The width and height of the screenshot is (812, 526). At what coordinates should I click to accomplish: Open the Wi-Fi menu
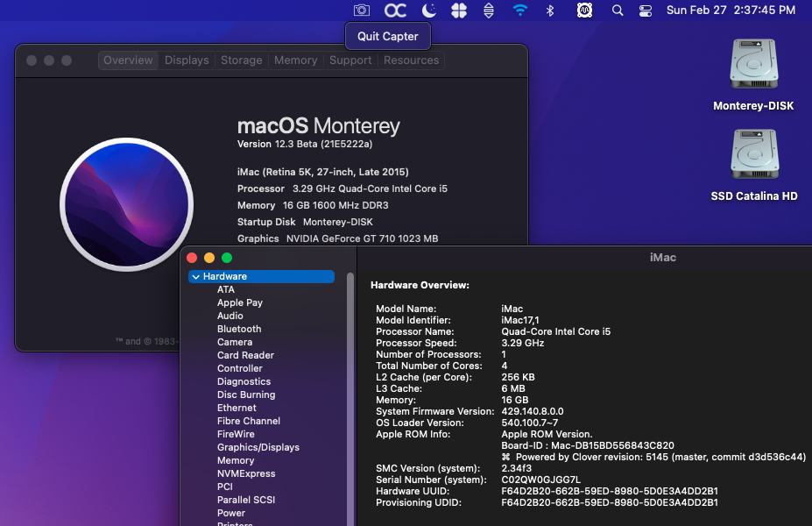pos(520,11)
